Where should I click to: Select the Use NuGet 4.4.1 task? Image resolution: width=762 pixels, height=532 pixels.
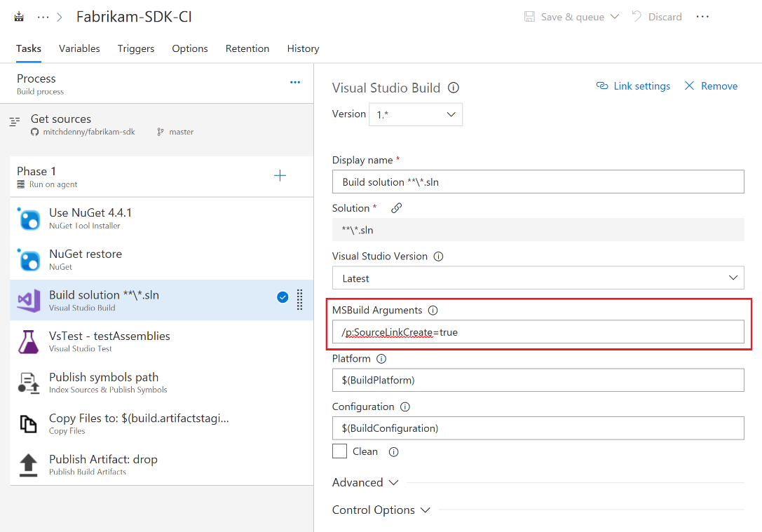tap(161, 218)
